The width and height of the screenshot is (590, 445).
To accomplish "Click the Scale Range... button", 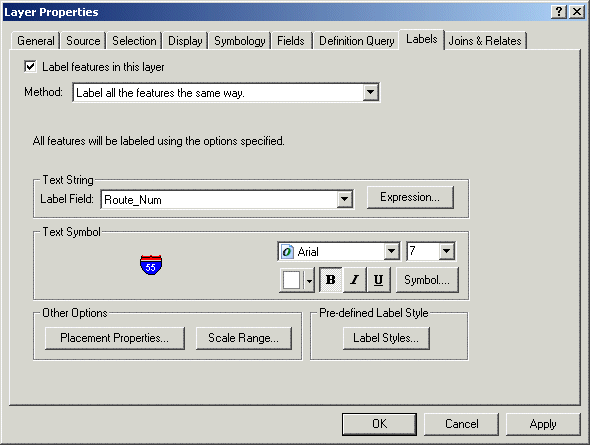I will [x=244, y=338].
